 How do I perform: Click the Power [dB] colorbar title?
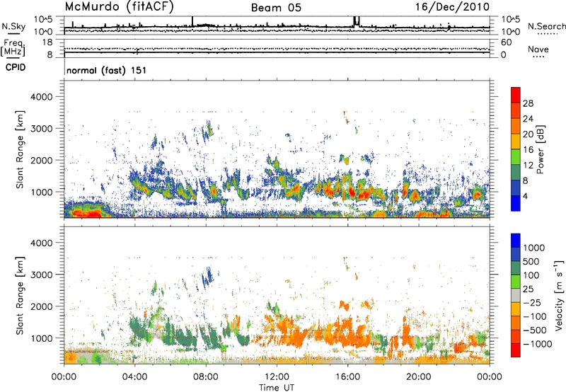click(540, 150)
